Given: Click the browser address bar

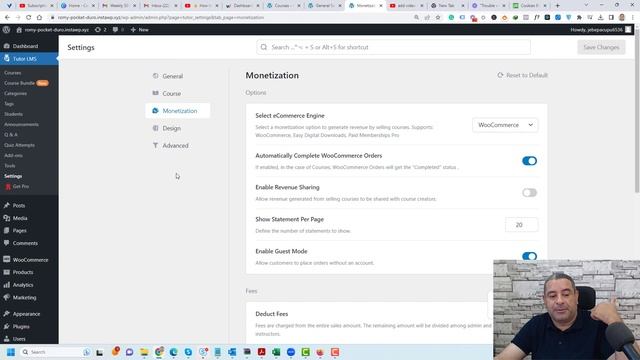Looking at the screenshot, I should click(233, 18).
